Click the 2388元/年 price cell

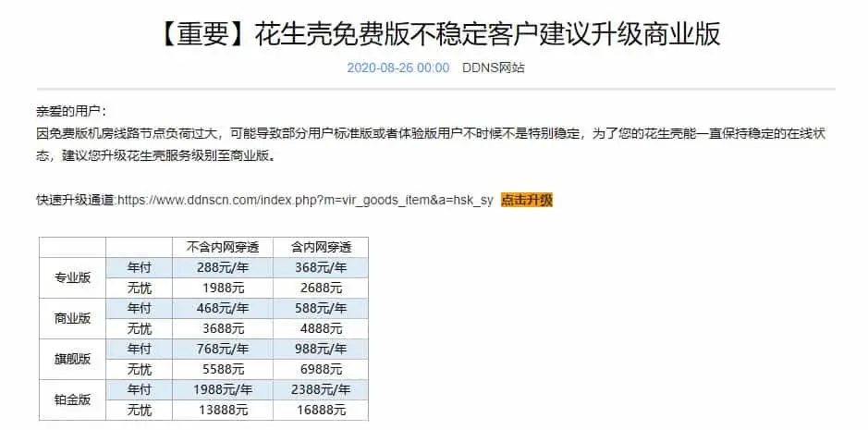click(321, 389)
